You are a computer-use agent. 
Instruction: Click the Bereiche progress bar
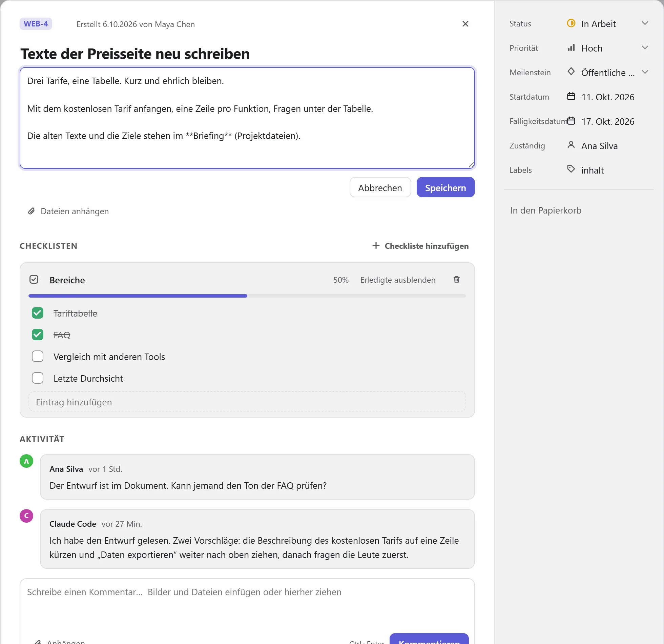(247, 296)
